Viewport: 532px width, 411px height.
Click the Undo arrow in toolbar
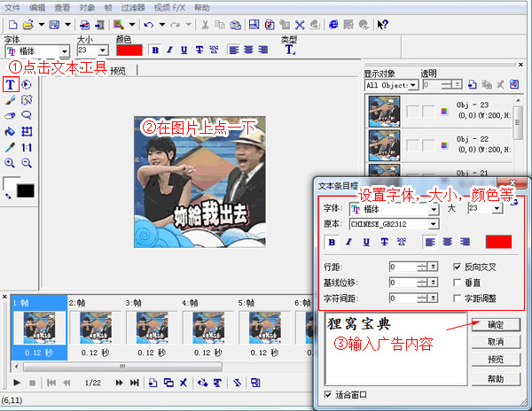149,25
